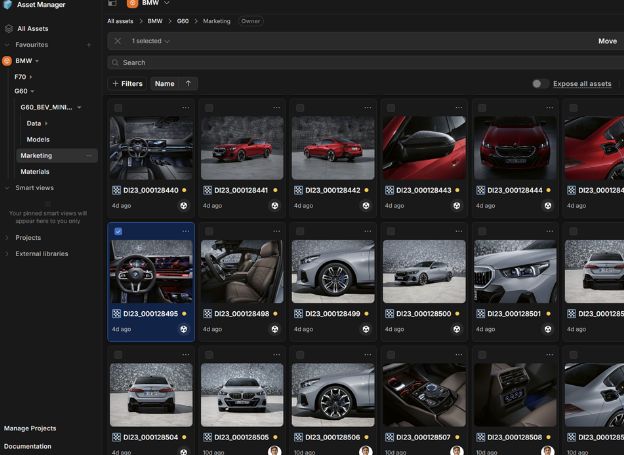624x455 pixels.
Task: Click the owner avatar icon on DI23_000128495
Action: pos(183,329)
